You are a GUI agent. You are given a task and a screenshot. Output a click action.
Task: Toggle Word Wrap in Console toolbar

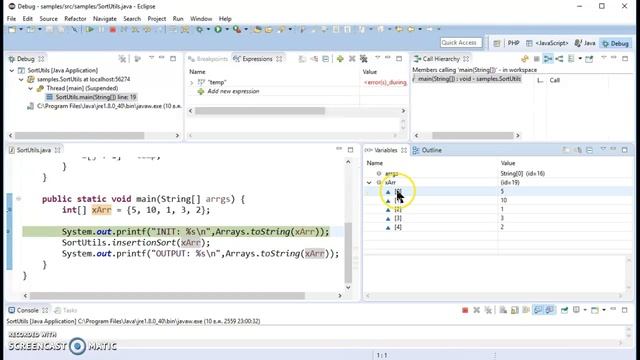526,310
